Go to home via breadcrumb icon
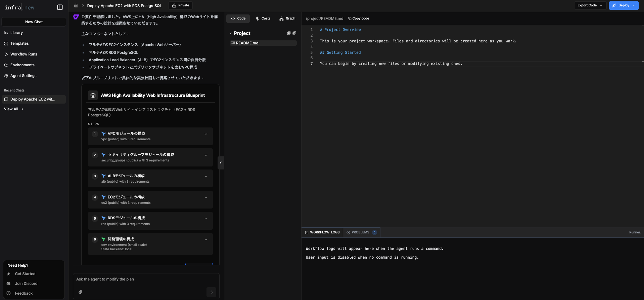 76,5
